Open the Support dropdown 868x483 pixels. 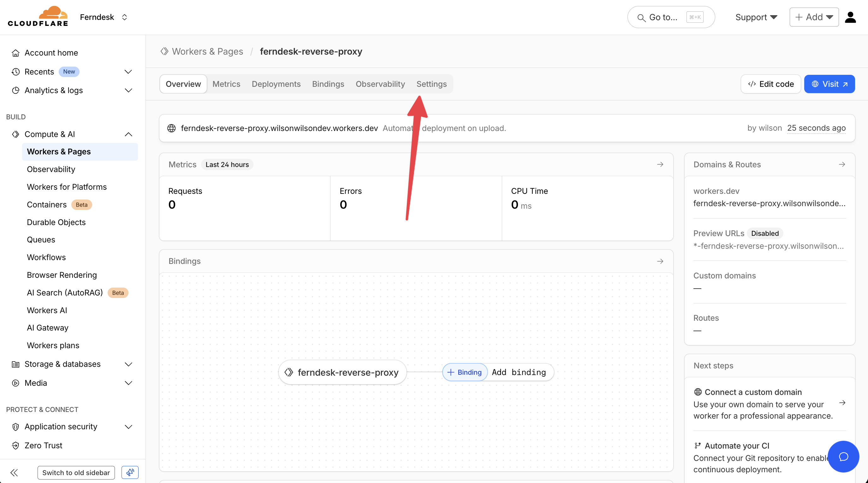pos(756,17)
